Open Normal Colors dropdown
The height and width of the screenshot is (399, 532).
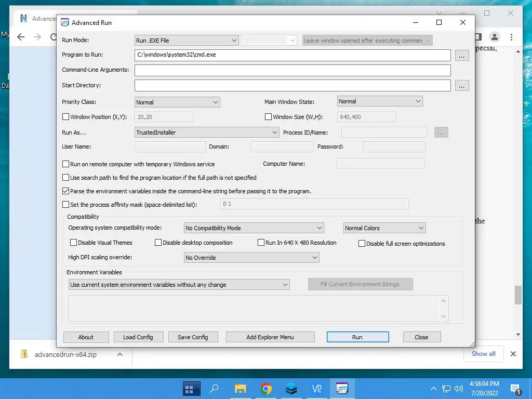[384, 228]
